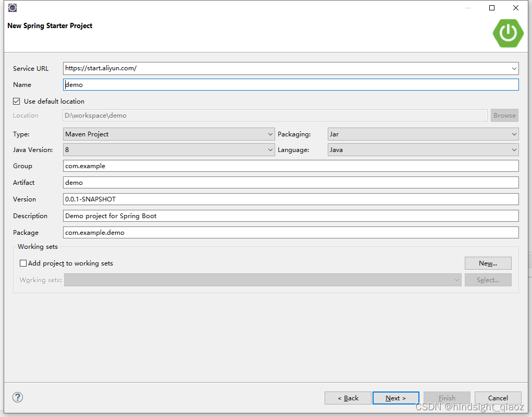The height and width of the screenshot is (417, 532).
Task: Open the Java Version dropdown
Action: (x=169, y=149)
